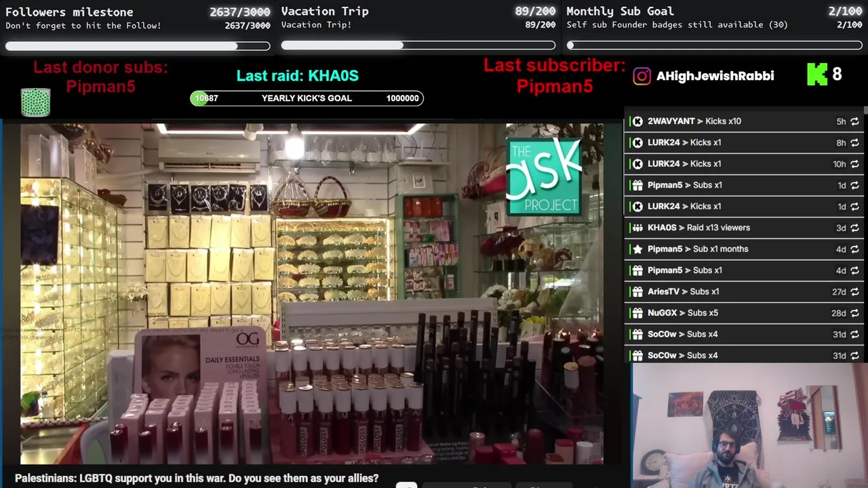Click the AHighJewishRabbi Instagram handle
Screen dimensions: 868x488
(715, 76)
